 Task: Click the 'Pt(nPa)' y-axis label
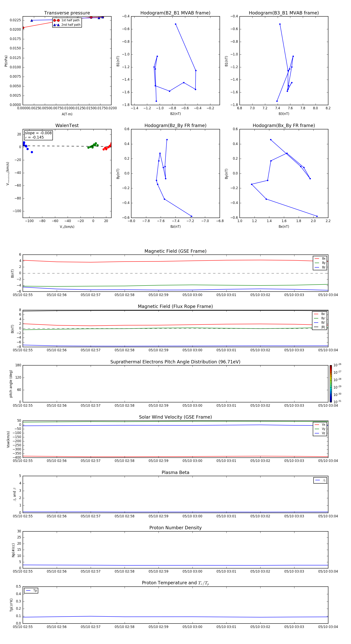[x=6, y=61]
